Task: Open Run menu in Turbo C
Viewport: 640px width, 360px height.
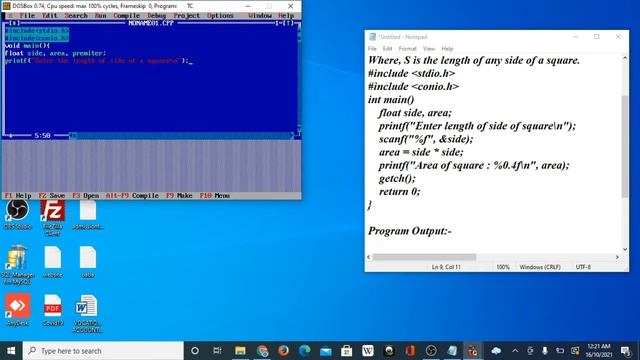Action: [x=100, y=16]
